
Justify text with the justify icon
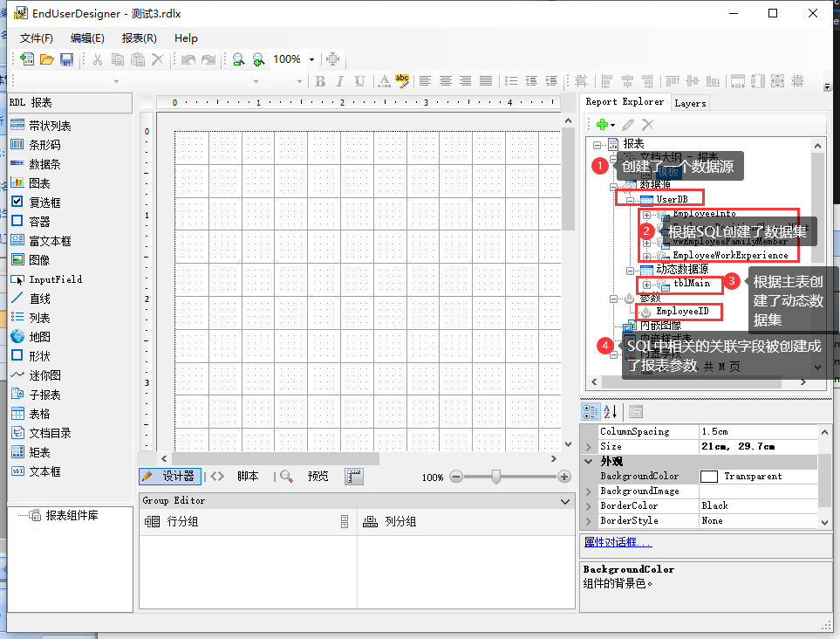(486, 81)
